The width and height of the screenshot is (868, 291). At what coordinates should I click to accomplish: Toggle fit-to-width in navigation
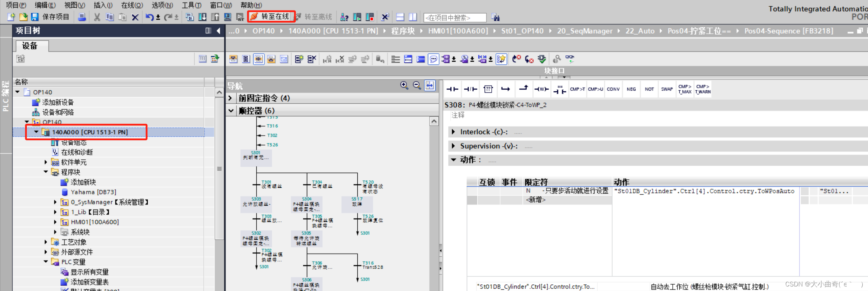click(x=430, y=85)
